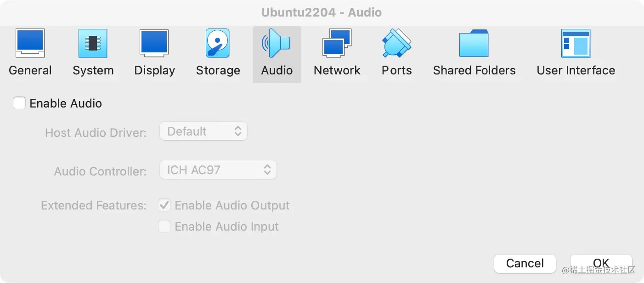Toggle the Enable Audio Output checkbox
The image size is (644, 283).
click(x=164, y=205)
